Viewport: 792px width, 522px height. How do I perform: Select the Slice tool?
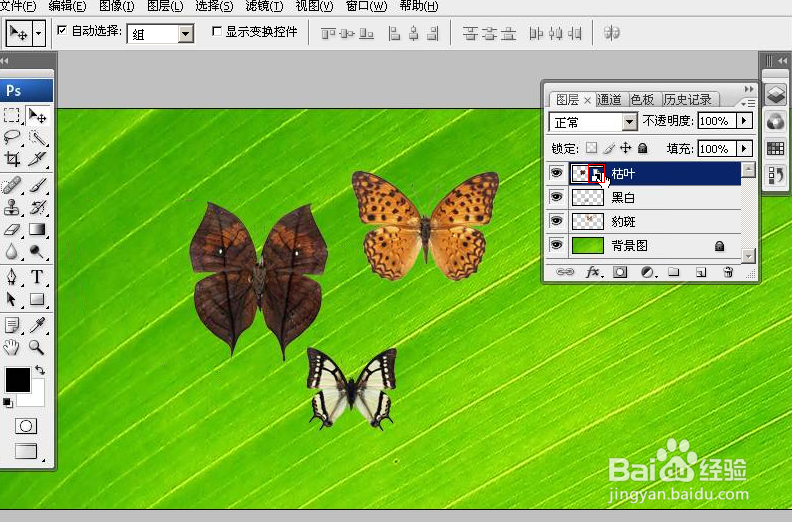37,159
